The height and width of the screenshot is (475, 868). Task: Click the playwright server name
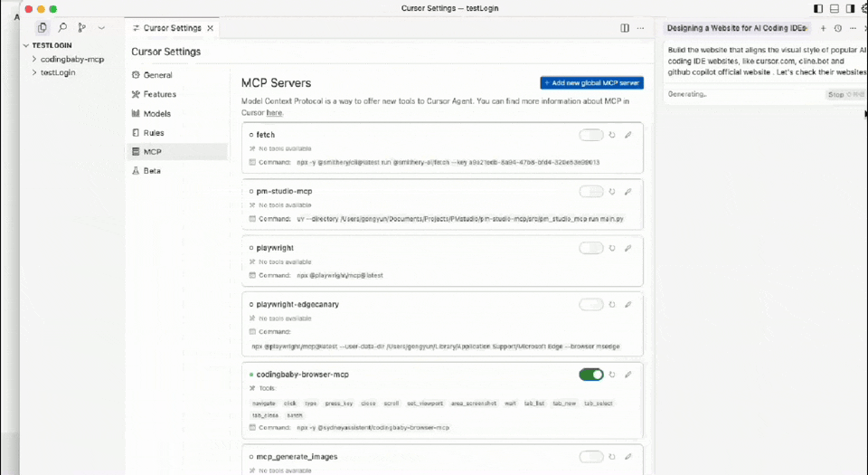275,248
